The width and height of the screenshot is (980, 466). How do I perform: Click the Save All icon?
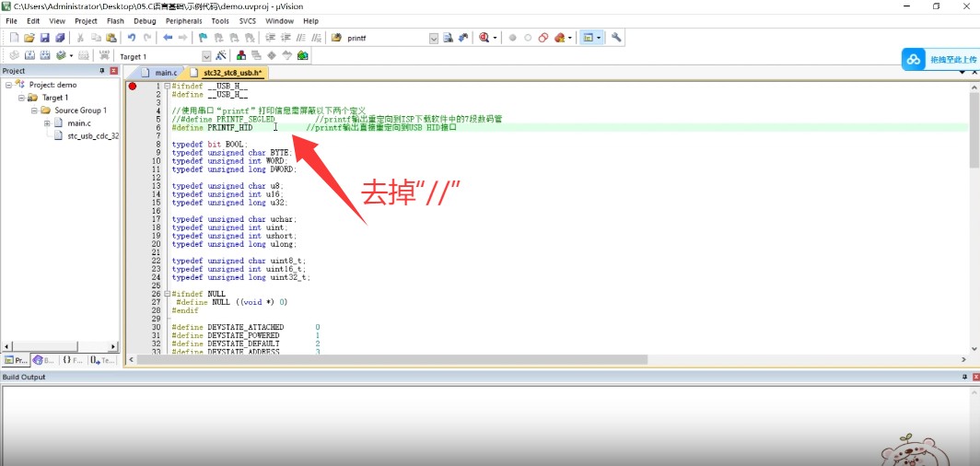[x=60, y=38]
